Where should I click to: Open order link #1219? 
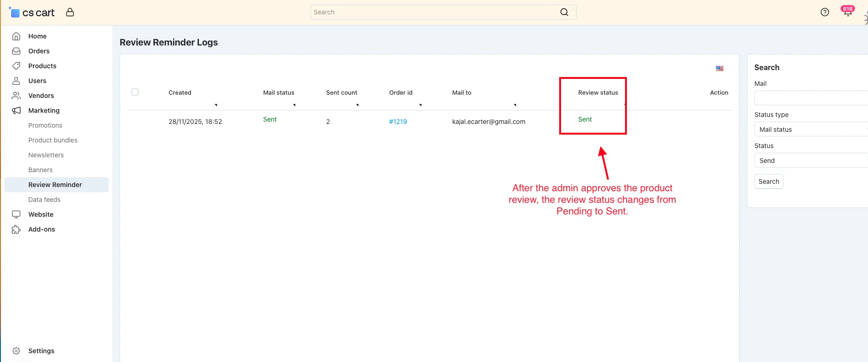tap(398, 122)
